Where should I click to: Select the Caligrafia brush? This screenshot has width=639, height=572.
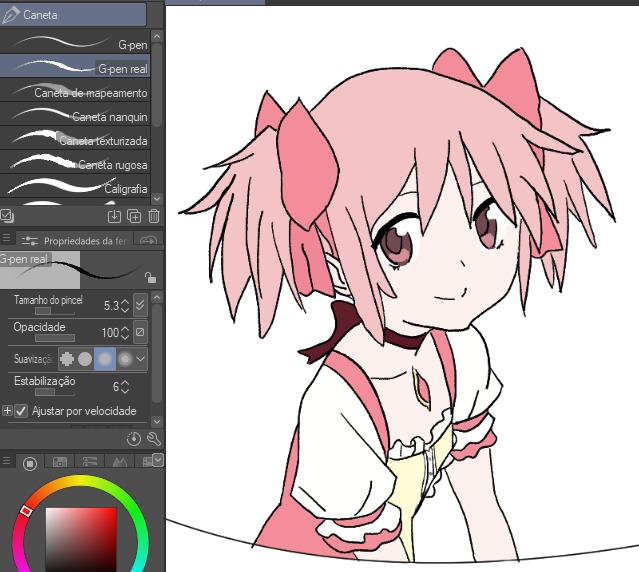[x=75, y=186]
